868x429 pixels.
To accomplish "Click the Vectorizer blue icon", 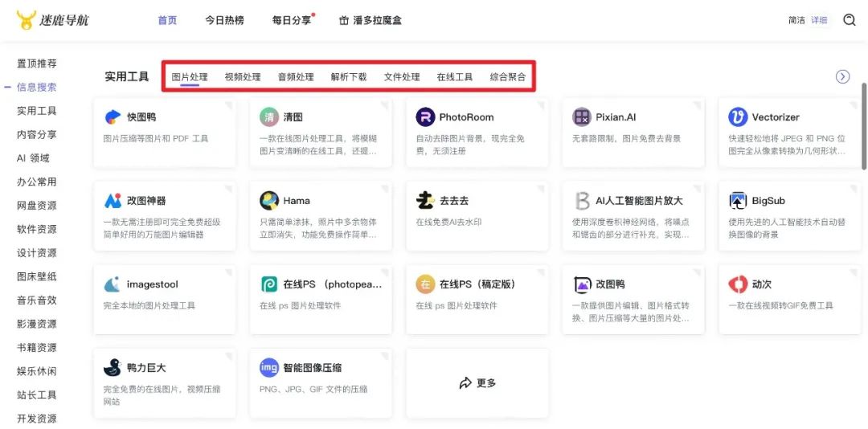I will tap(738, 117).
